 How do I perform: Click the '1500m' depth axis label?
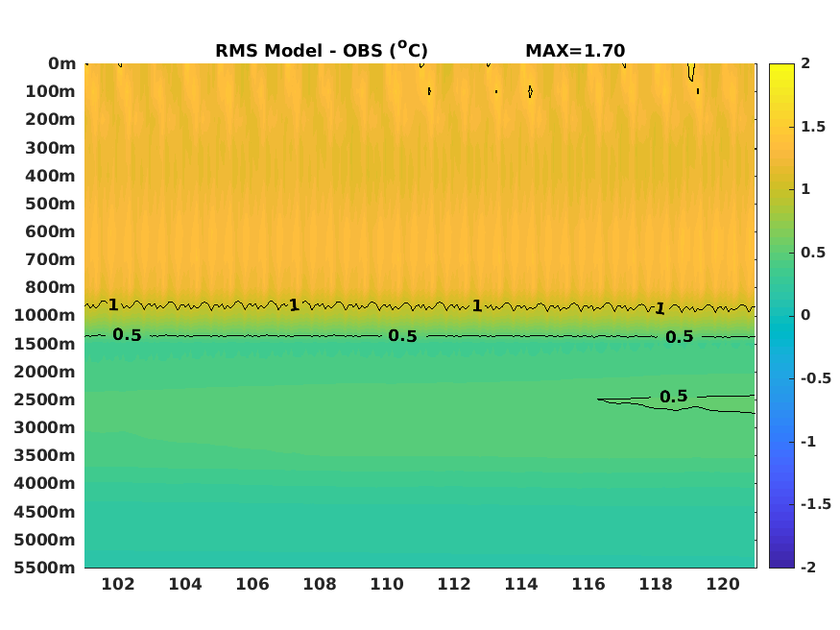pos(45,344)
